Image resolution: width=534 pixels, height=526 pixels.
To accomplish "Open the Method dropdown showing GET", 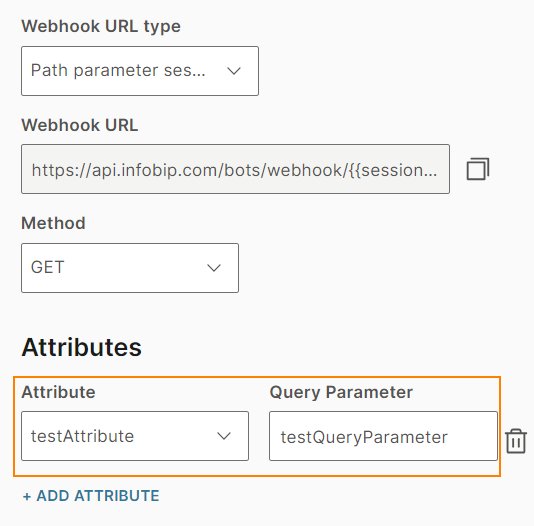I will (x=130, y=268).
